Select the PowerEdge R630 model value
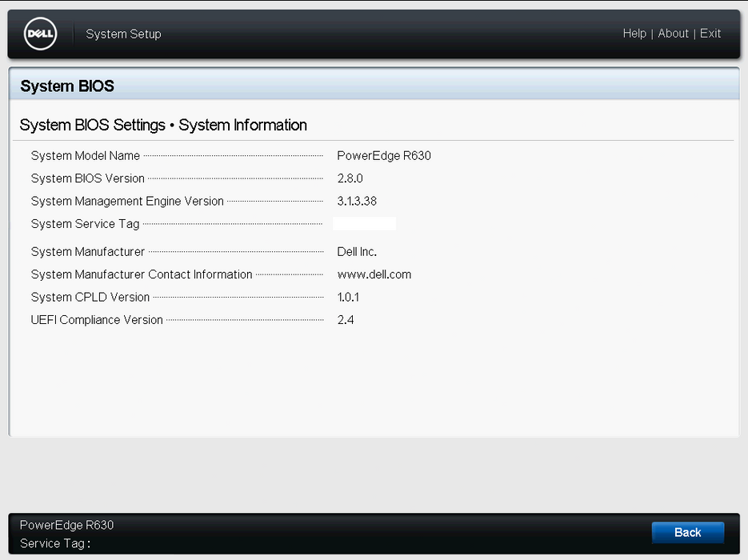Viewport: 748px width, 560px height. click(384, 155)
